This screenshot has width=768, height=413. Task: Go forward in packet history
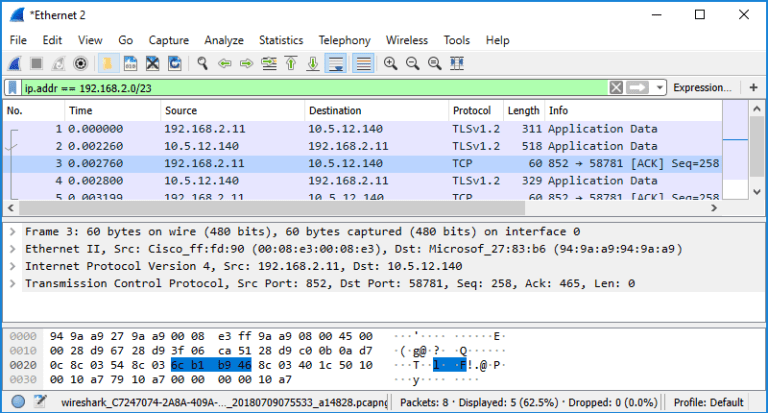click(x=246, y=64)
